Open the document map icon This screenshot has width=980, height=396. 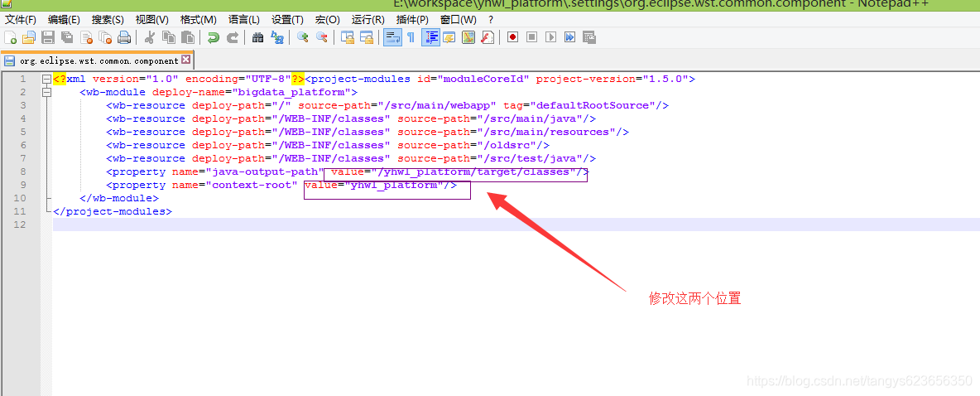(x=468, y=37)
